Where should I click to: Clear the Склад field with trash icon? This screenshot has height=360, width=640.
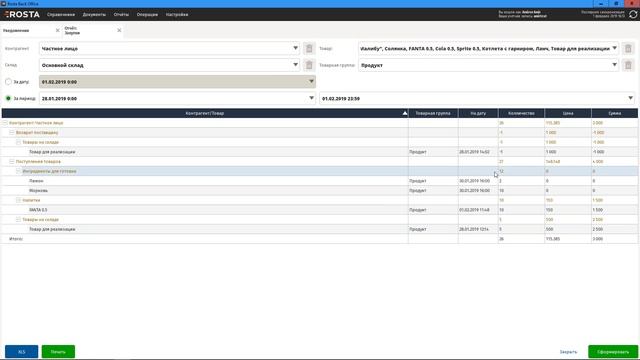pos(309,65)
